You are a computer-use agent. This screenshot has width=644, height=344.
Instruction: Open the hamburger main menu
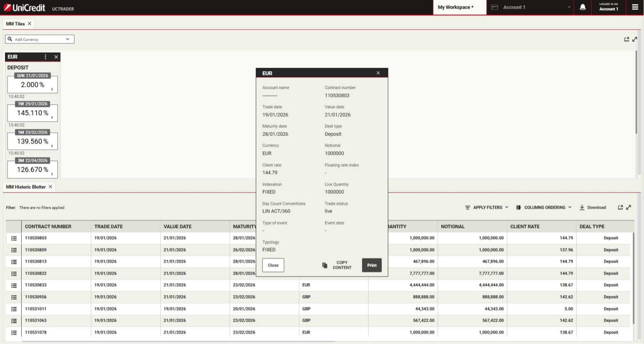[635, 7]
